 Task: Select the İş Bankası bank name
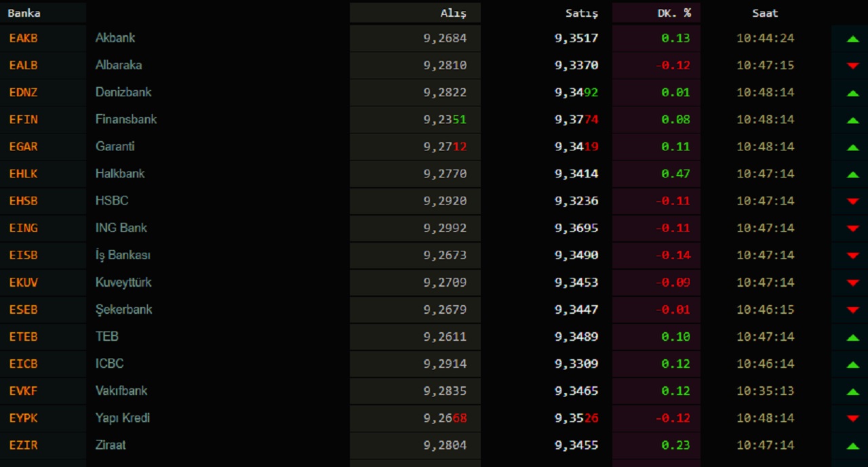pos(123,255)
